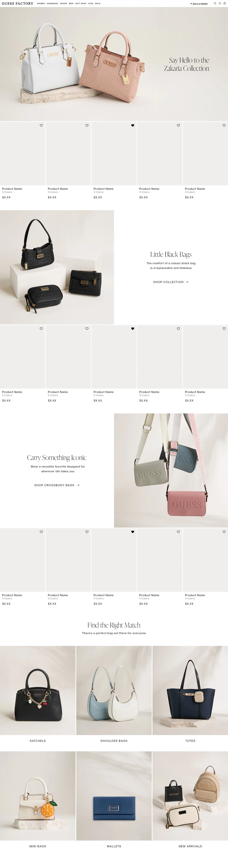The image size is (228, 868).
Task: Open the Handbags menu
Action: (x=52, y=3)
